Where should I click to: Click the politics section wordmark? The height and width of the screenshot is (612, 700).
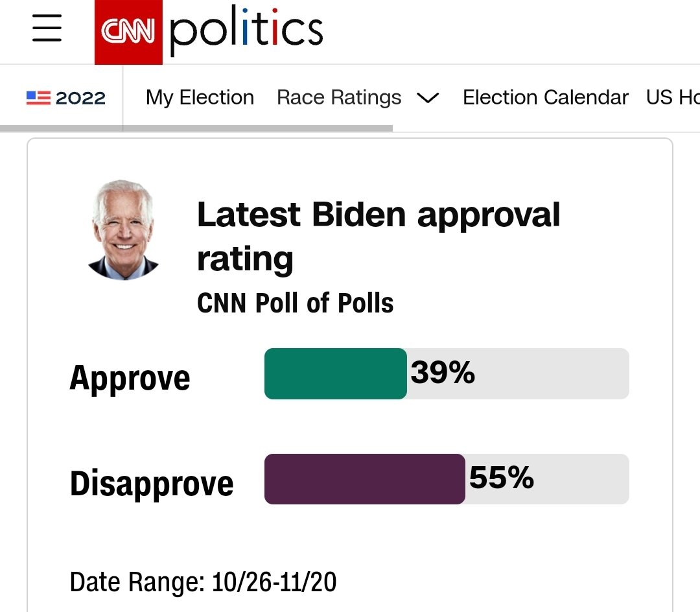tap(246, 30)
